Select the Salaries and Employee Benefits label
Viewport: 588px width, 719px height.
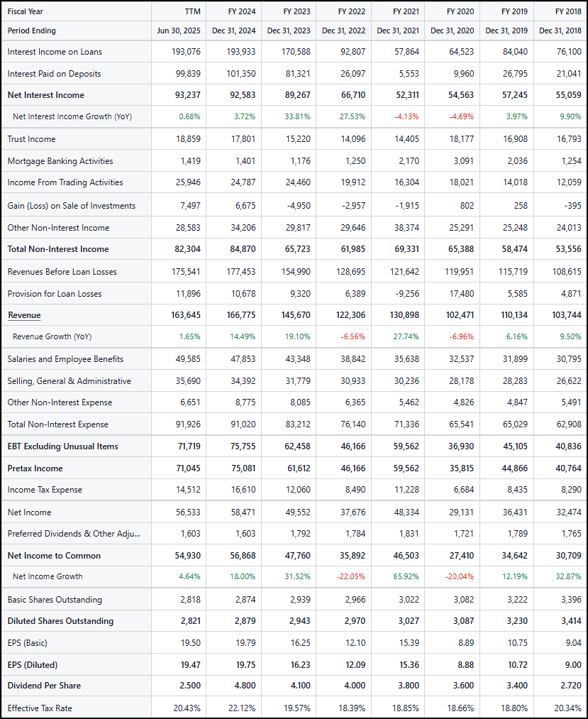[65, 359]
